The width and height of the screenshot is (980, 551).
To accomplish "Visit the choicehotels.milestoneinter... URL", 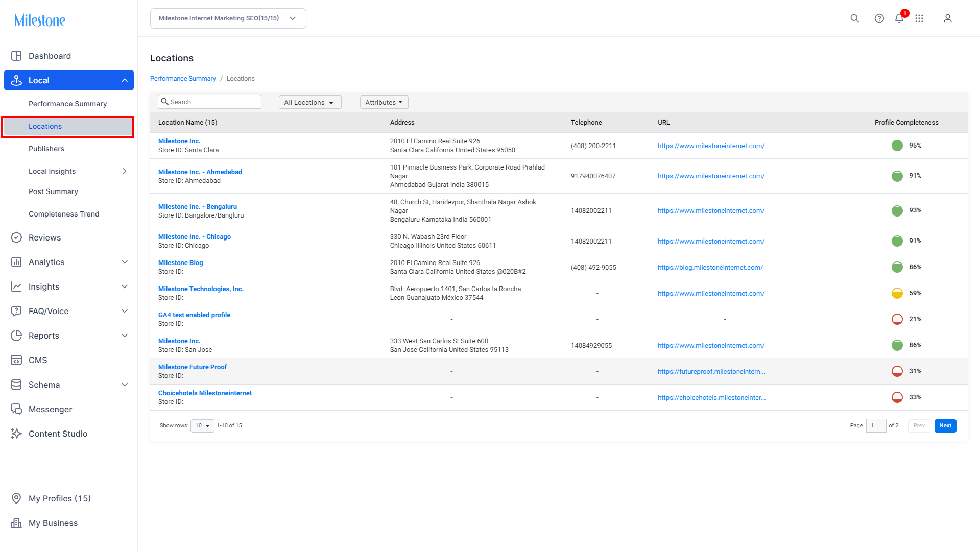I will (x=711, y=398).
